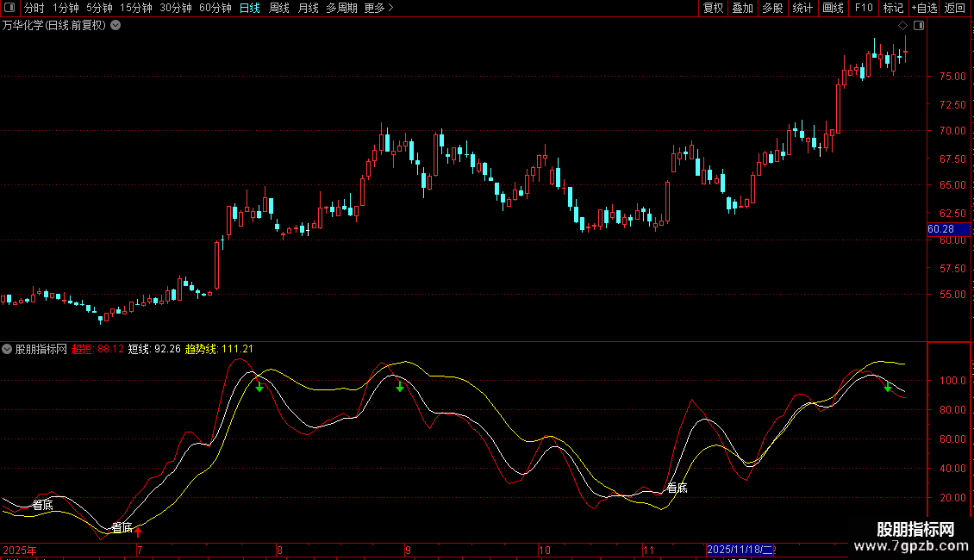Add stock with +自选 button
Screen dimensions: 974x560
(923, 9)
